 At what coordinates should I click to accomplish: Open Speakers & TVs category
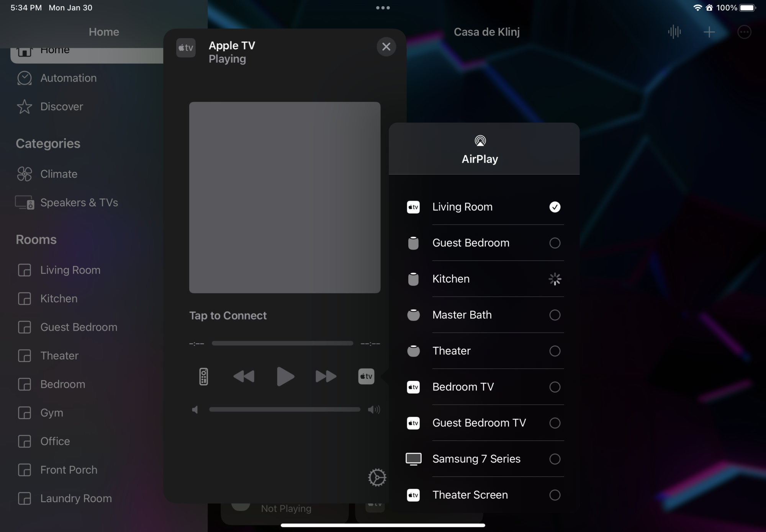pos(79,202)
